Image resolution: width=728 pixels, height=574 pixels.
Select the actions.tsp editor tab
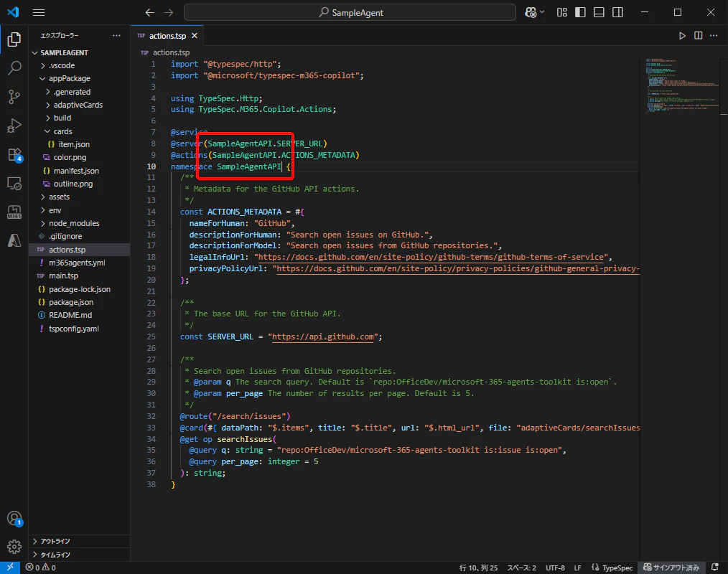[167, 36]
